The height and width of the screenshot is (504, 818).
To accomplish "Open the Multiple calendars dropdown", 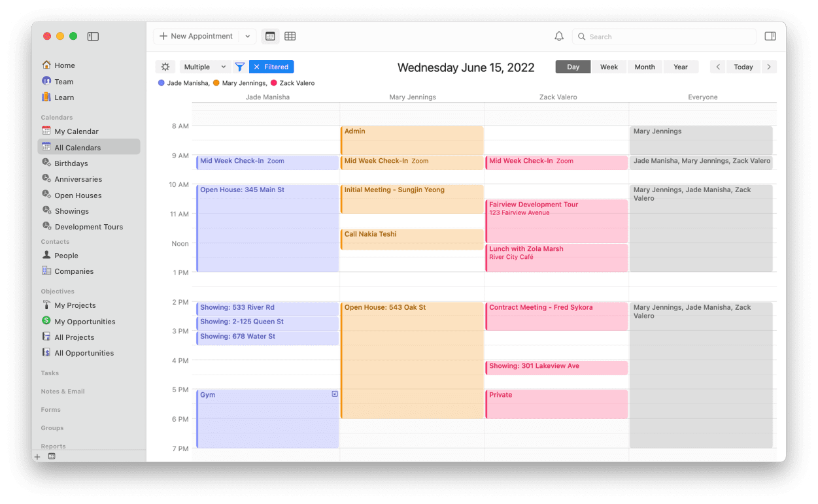I will (205, 67).
